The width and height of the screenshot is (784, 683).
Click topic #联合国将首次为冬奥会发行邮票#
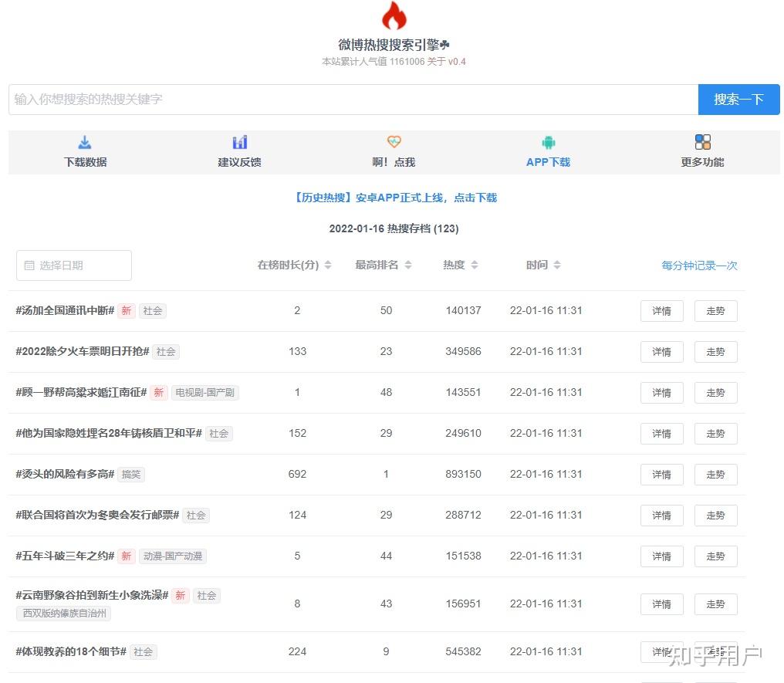(97, 515)
